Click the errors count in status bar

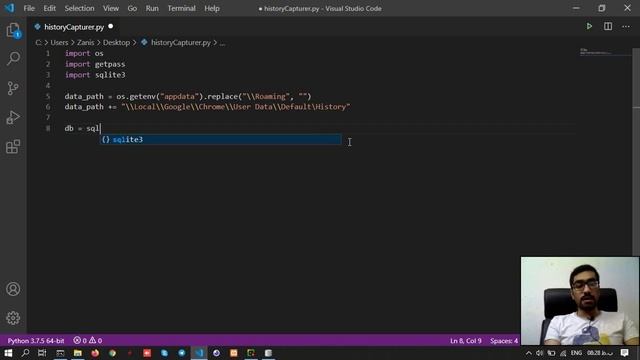coord(80,340)
